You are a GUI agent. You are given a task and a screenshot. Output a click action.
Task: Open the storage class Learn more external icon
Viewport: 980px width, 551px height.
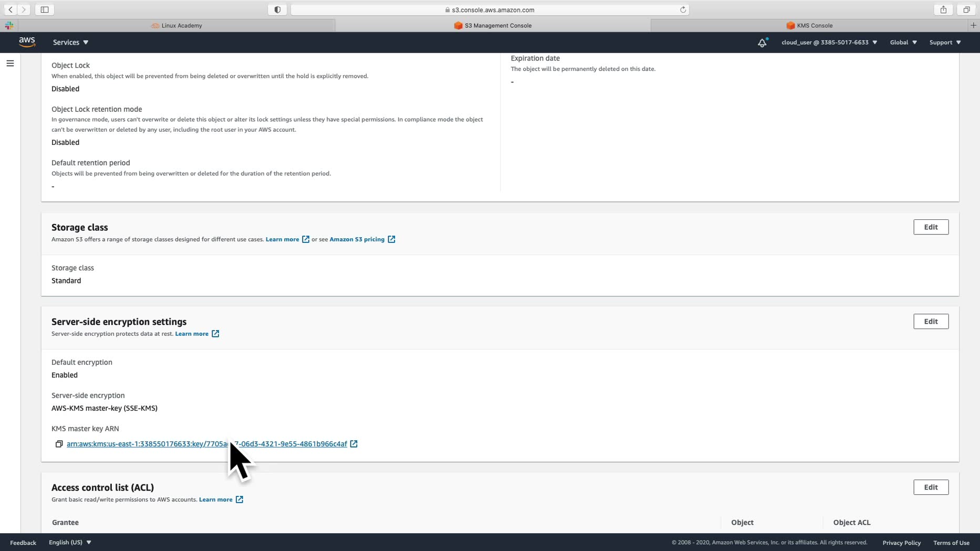pyautogui.click(x=306, y=239)
